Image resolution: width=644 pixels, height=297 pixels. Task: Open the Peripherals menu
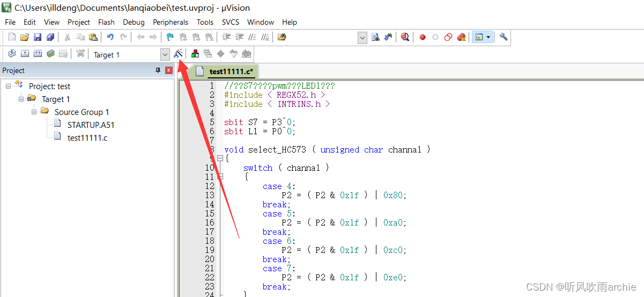coord(171,22)
